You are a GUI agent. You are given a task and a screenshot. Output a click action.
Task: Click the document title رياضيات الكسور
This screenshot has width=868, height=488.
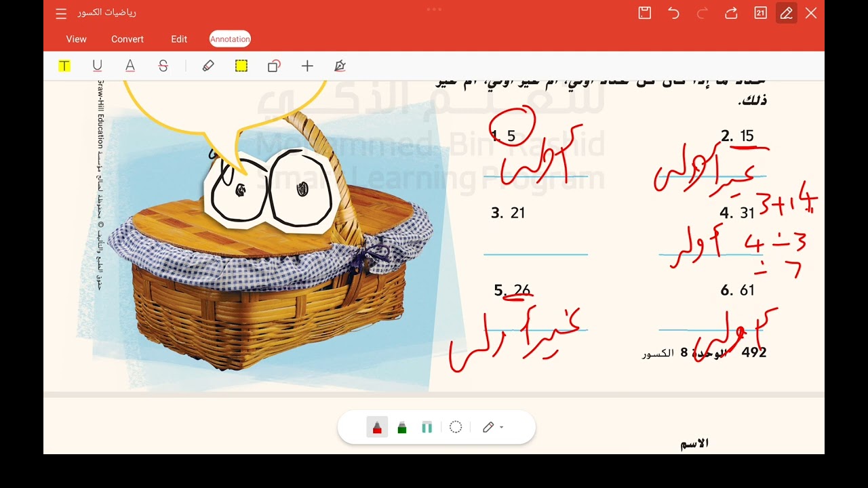106,13
